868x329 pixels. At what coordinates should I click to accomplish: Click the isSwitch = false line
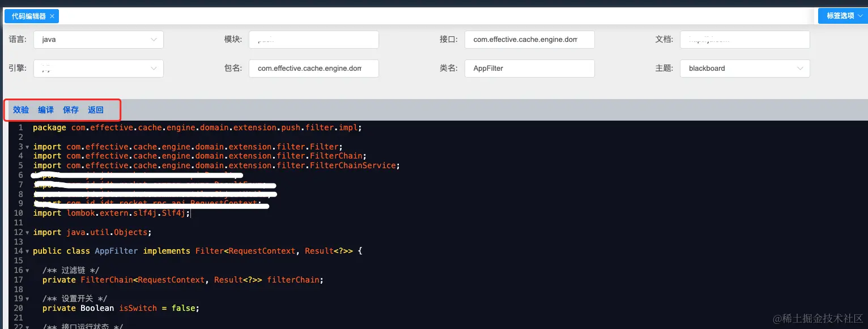121,308
